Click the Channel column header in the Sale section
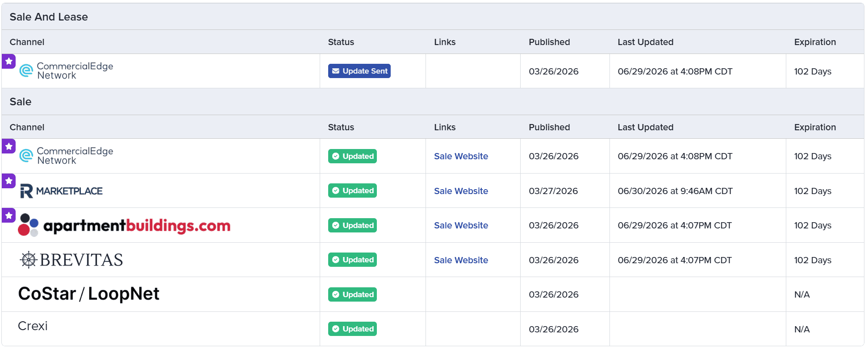 click(27, 127)
